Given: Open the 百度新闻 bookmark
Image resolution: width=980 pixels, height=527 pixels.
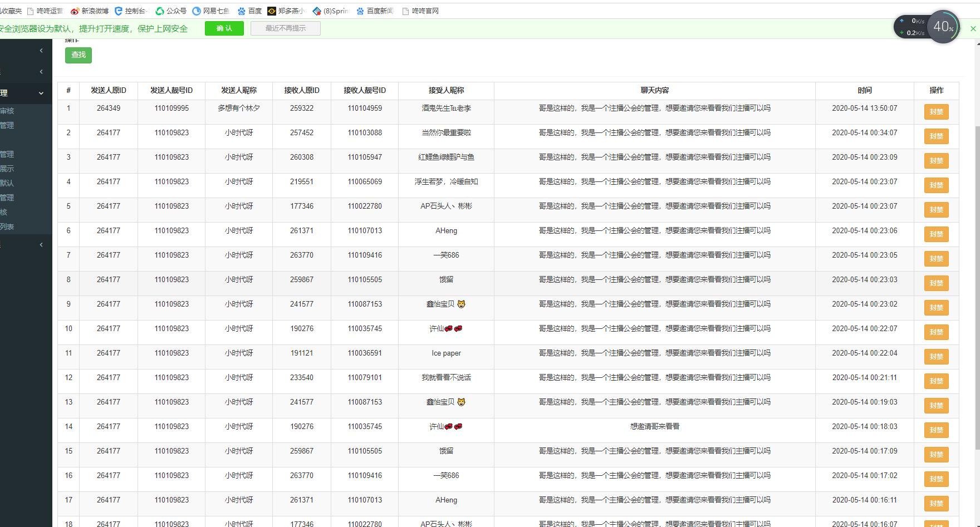Looking at the screenshot, I should tap(375, 11).
